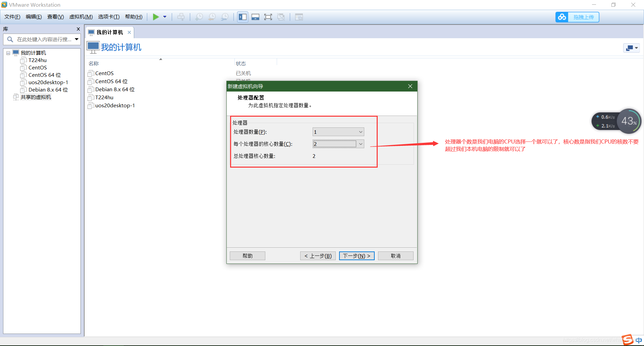Click the full screen mode icon
The image size is (644, 346).
coord(268,17)
